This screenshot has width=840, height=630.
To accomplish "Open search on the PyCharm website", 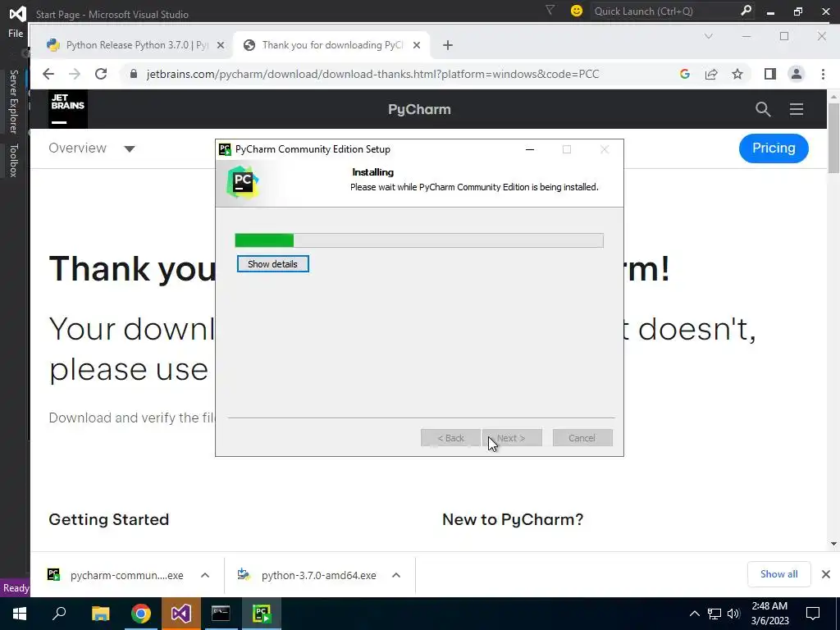I will 763,109.
